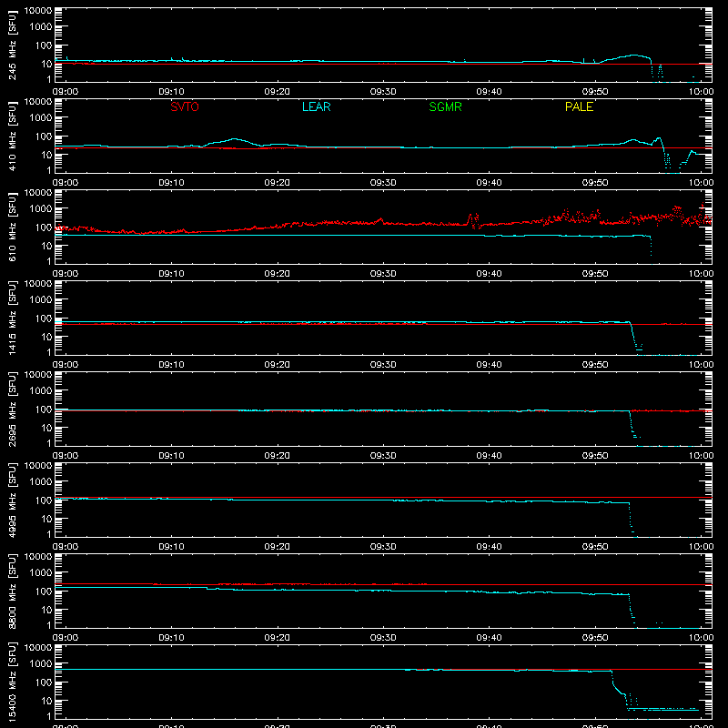Click the 1000 tick label on 8800 MHz axis
This screenshot has width=728, height=728.
41,573
